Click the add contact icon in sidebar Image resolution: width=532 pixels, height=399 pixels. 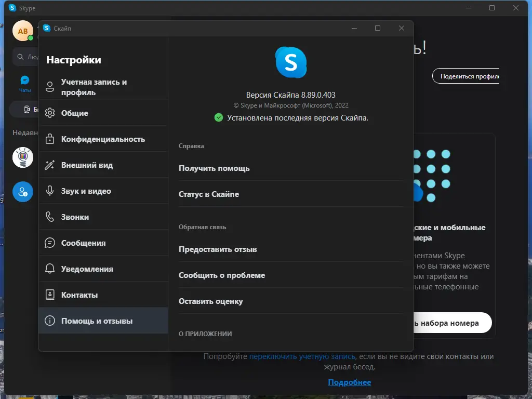click(23, 192)
